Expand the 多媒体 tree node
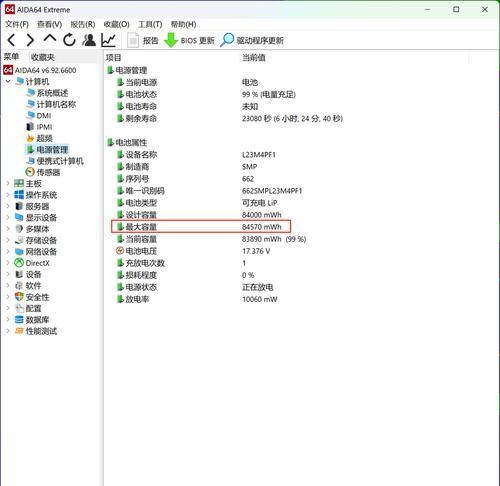The image size is (500, 486). (x=8, y=229)
